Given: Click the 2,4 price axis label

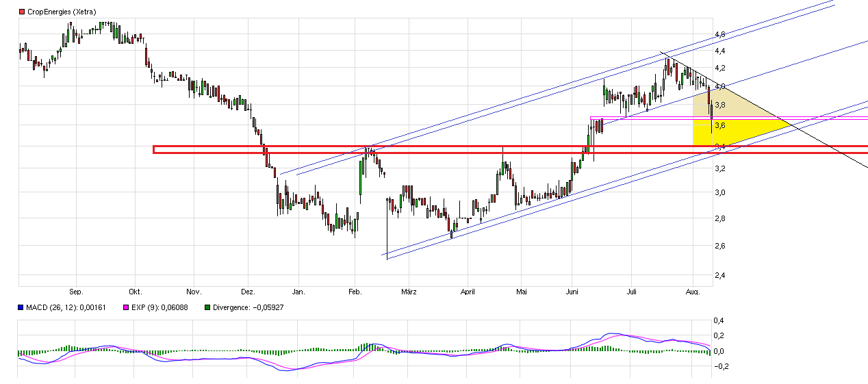Looking at the screenshot, I should [719, 275].
